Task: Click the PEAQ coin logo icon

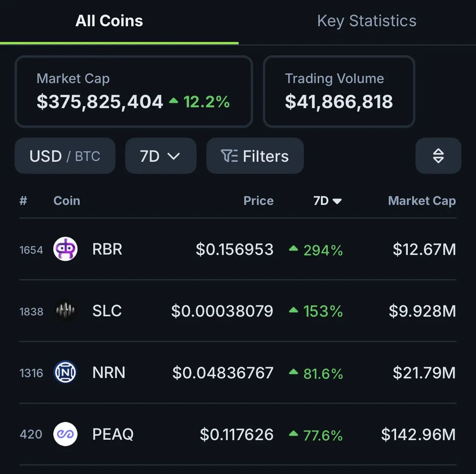Action: tap(65, 434)
